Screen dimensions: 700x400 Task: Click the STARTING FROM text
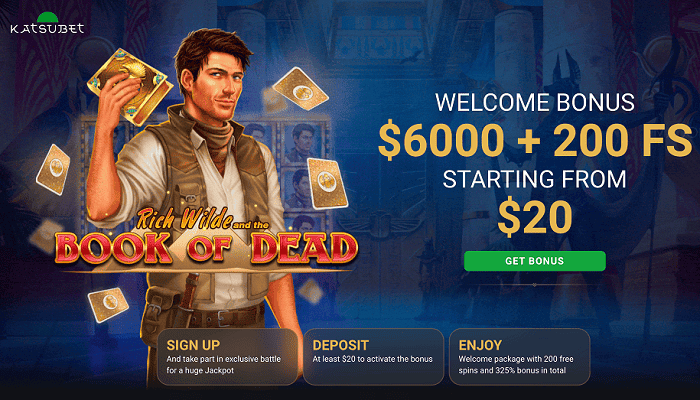[x=534, y=179]
